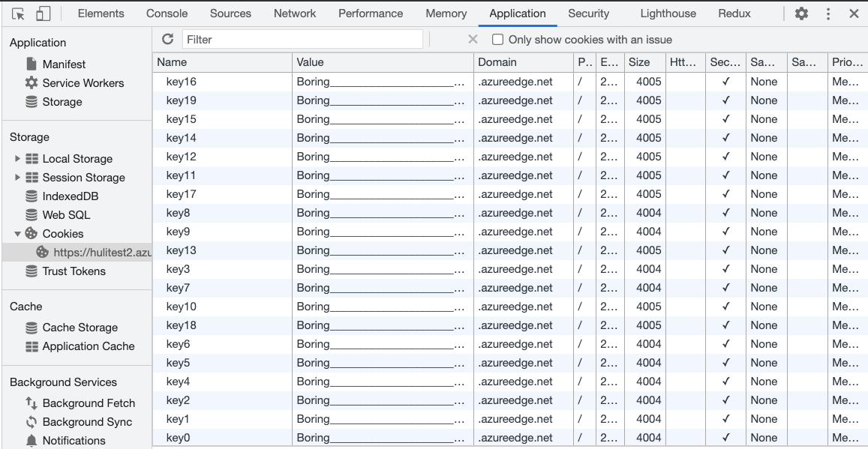The height and width of the screenshot is (449, 868).
Task: Select the Manifest file icon
Action: click(x=32, y=64)
